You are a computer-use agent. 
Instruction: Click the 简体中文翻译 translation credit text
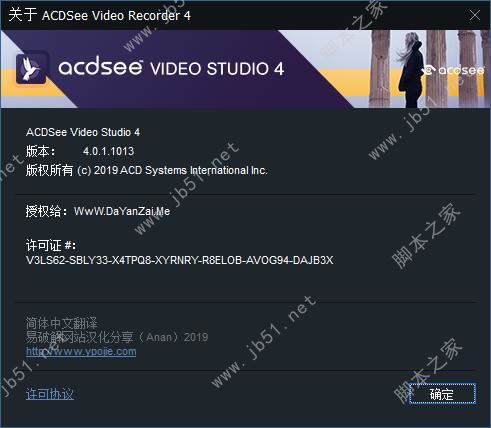click(62, 323)
